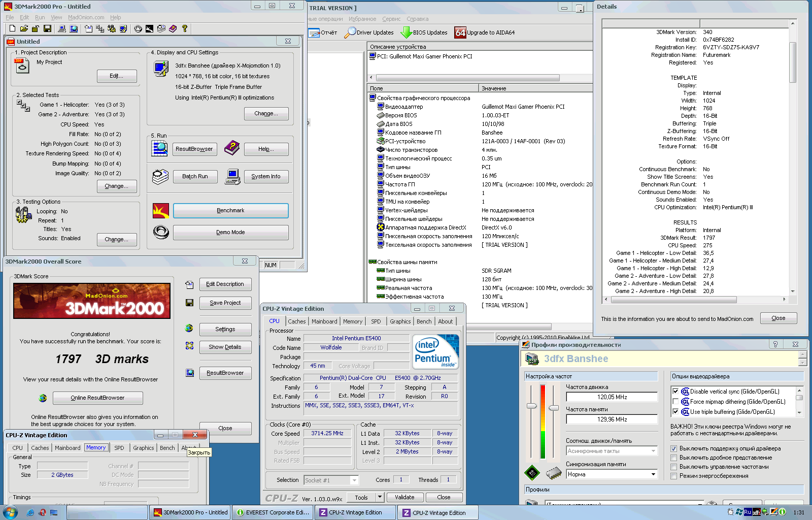Screen dimensions: 812x520
Task: Open the Tools dropdown arrow in CPU-Z
Action: tap(380, 497)
